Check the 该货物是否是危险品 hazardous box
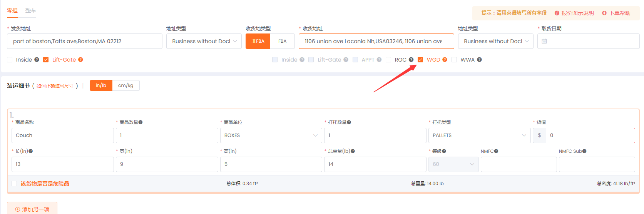 (14, 184)
